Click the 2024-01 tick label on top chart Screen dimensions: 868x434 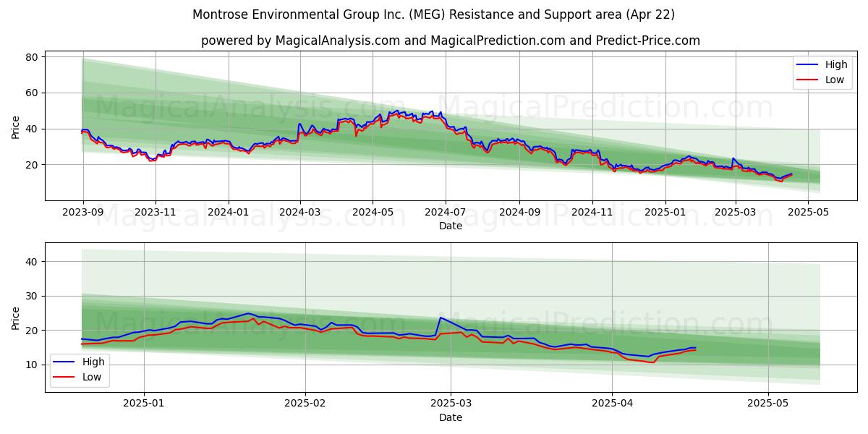229,213
